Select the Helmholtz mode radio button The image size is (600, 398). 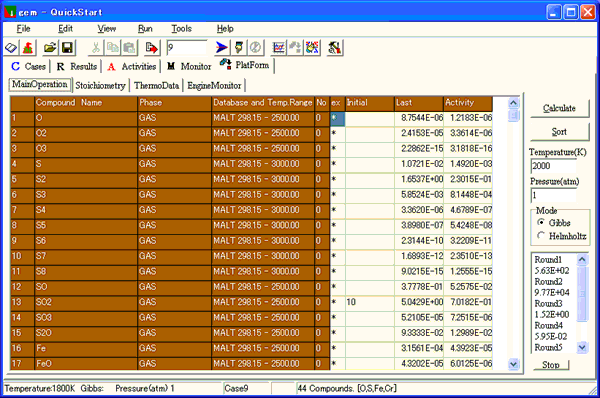click(541, 235)
